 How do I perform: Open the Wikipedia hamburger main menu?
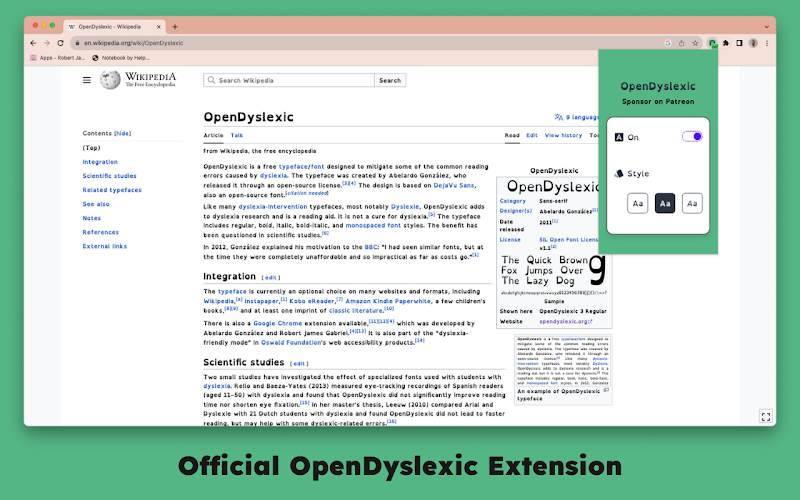tap(87, 80)
